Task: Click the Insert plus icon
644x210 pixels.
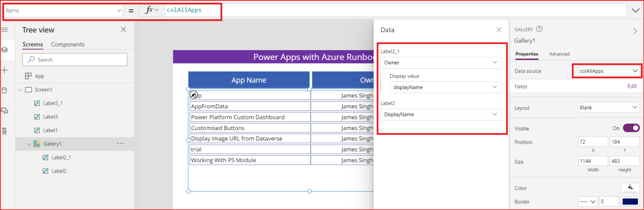Action: 4,70
